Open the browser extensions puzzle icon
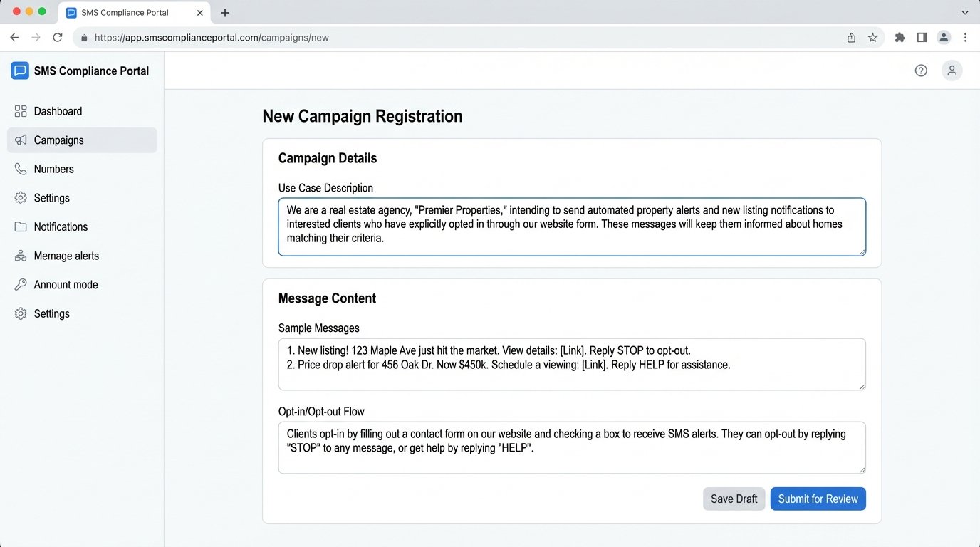Viewport: 980px width, 547px height. [900, 37]
